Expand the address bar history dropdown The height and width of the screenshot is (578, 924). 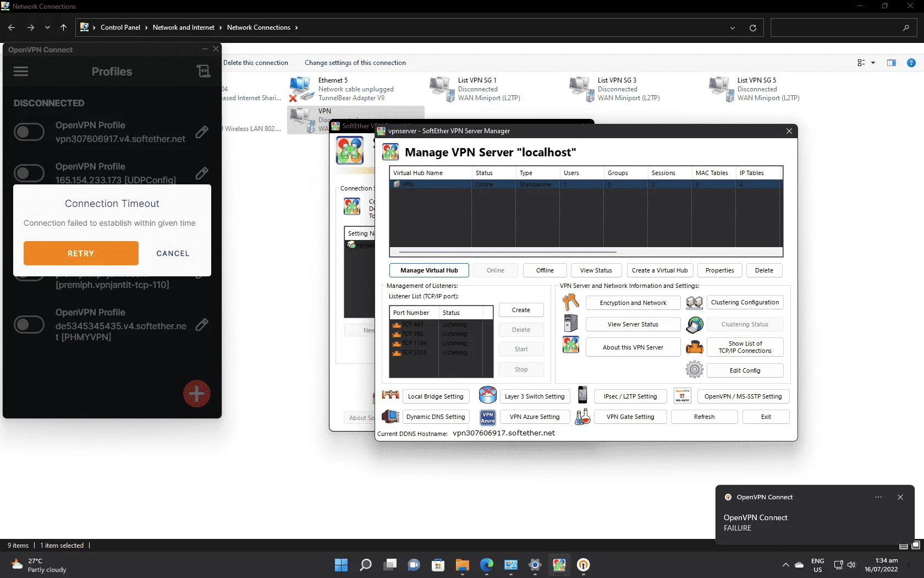(x=732, y=28)
